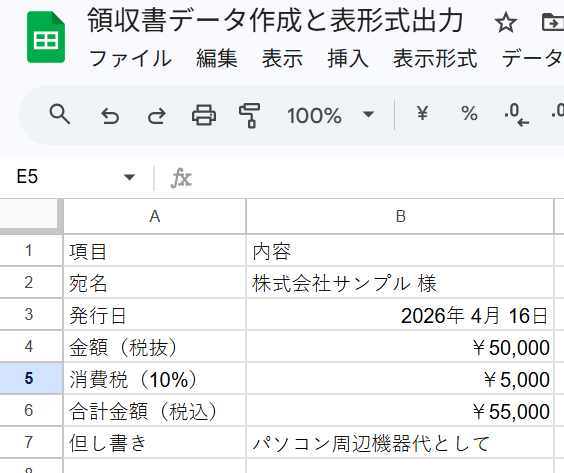Image resolution: width=564 pixels, height=473 pixels.
Task: Select row 5 header
Action: [x=31, y=378]
